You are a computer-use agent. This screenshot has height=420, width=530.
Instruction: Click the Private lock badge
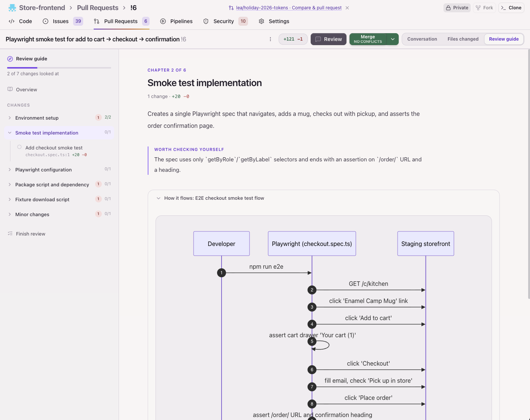pos(457,8)
